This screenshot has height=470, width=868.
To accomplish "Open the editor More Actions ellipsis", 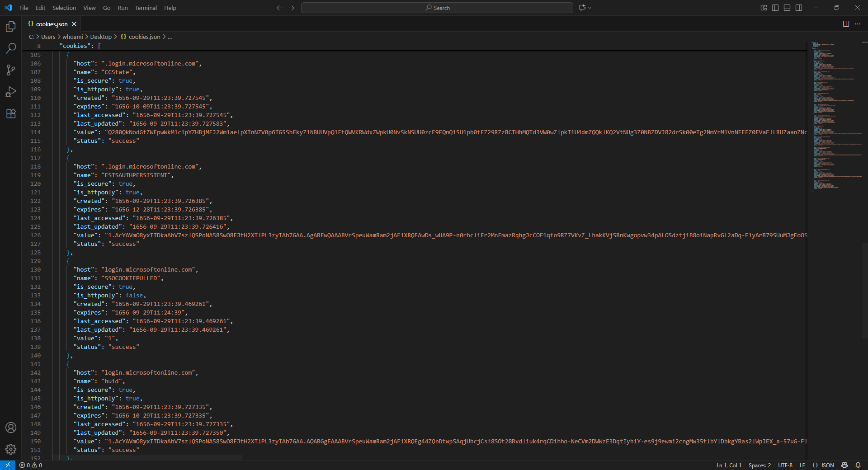I will pyautogui.click(x=858, y=24).
